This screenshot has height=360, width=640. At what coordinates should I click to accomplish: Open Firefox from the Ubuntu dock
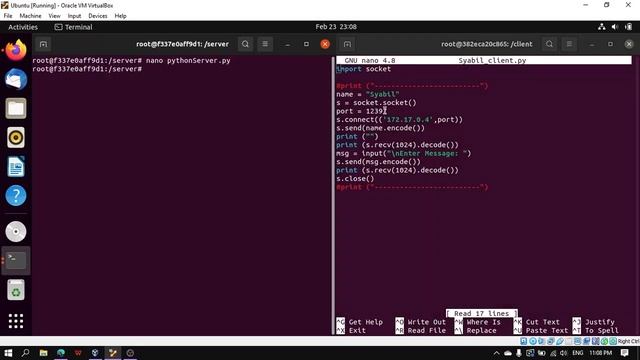point(16,50)
